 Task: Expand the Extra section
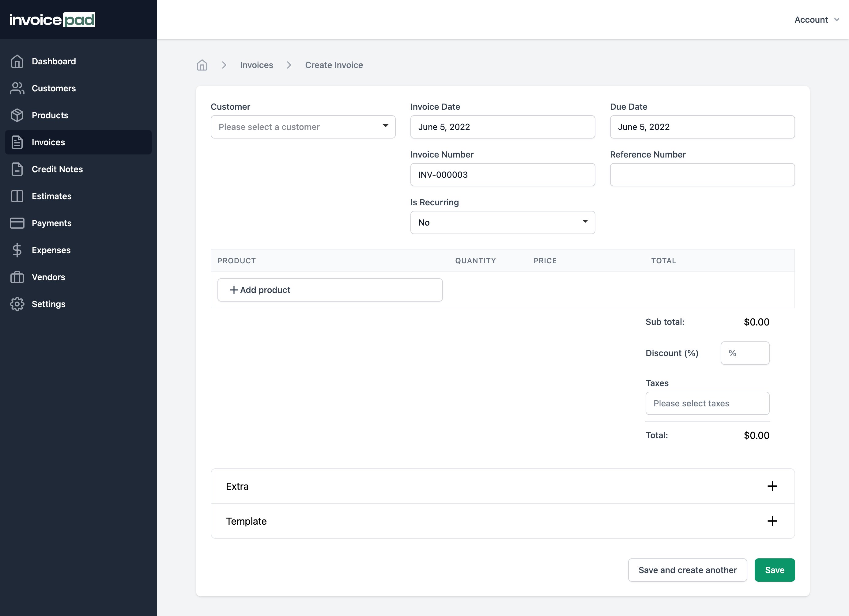772,486
